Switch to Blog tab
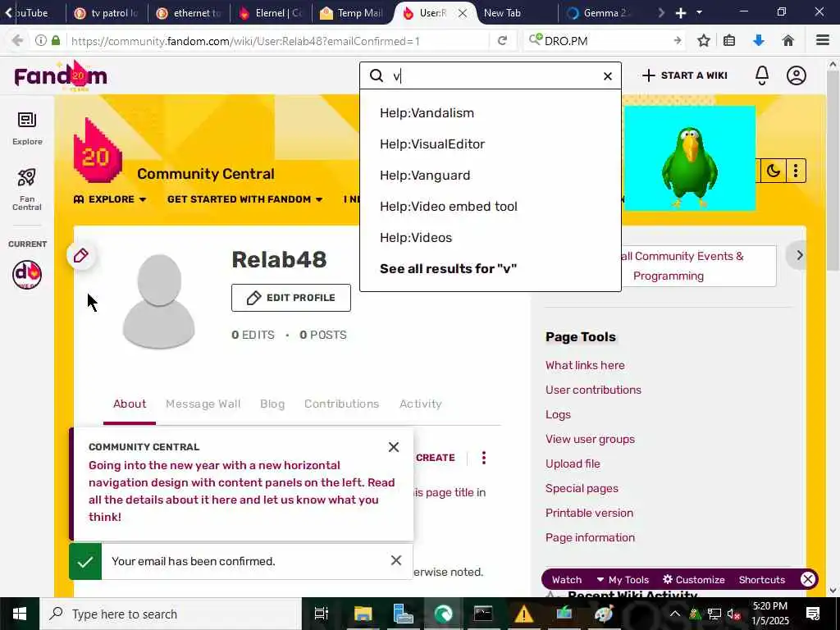The height and width of the screenshot is (630, 840). [272, 404]
